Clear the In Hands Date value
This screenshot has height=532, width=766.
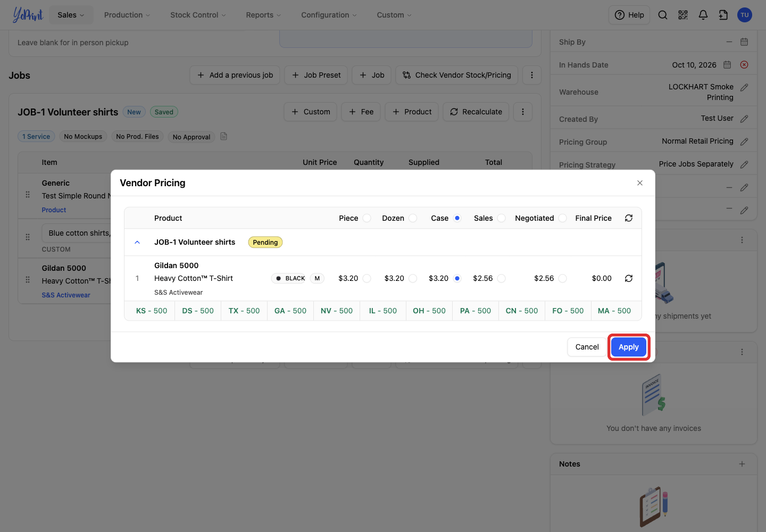pos(744,65)
